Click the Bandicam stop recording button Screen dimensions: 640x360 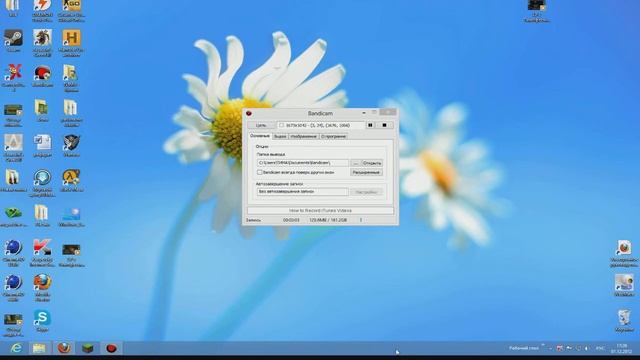384,125
